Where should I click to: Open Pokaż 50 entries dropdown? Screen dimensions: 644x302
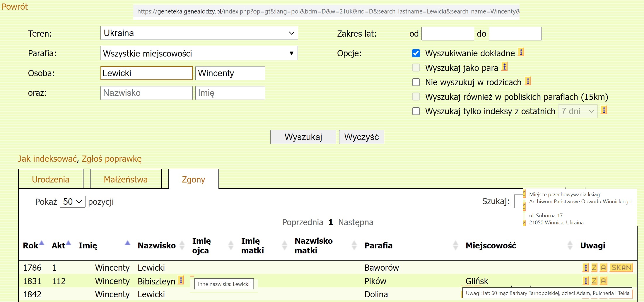point(72,202)
